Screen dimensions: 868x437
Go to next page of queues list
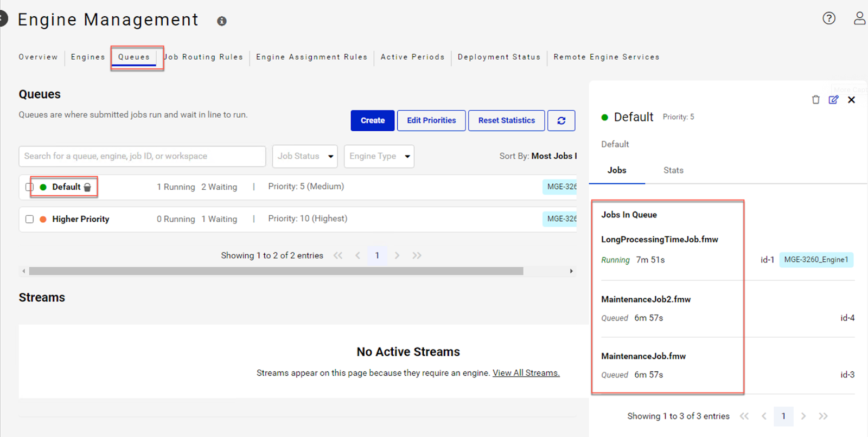coord(397,255)
